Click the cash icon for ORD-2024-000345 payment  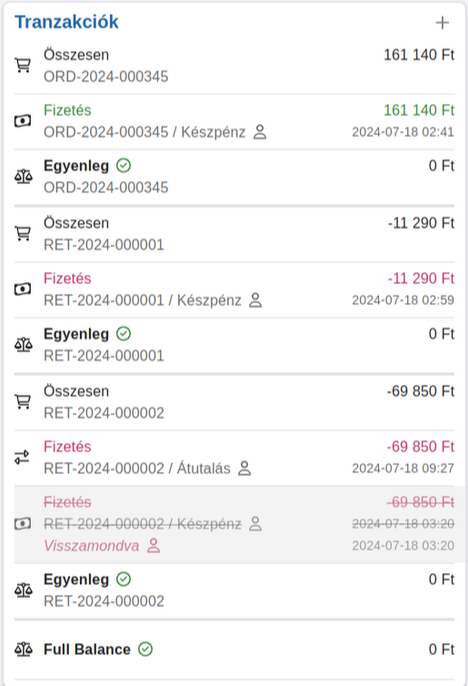point(23,121)
